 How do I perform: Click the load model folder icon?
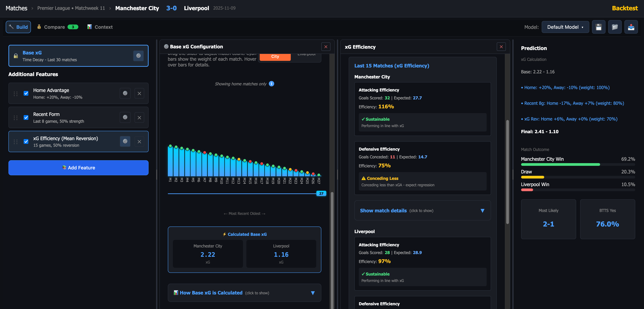615,27
